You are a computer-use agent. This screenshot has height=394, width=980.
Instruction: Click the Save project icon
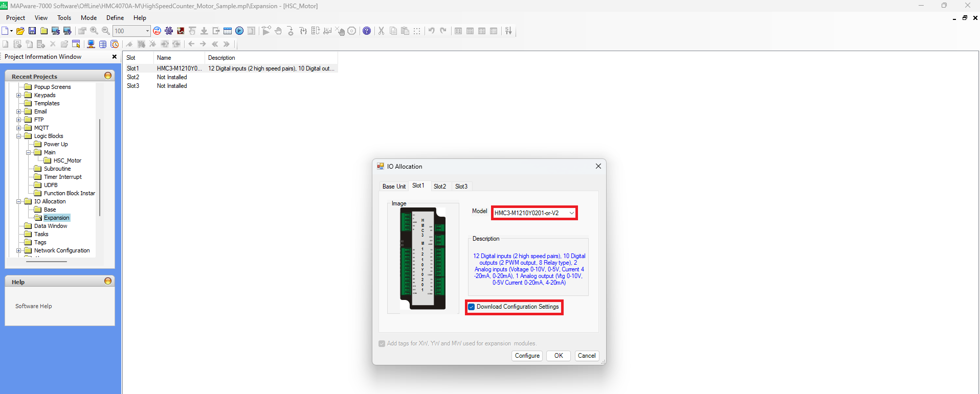coord(32,31)
